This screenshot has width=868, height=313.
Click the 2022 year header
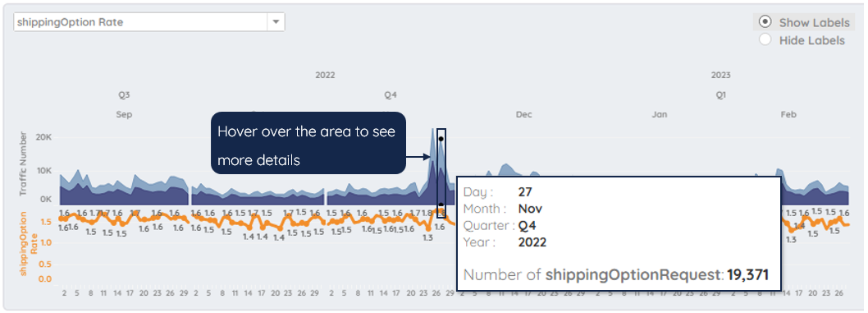click(325, 76)
